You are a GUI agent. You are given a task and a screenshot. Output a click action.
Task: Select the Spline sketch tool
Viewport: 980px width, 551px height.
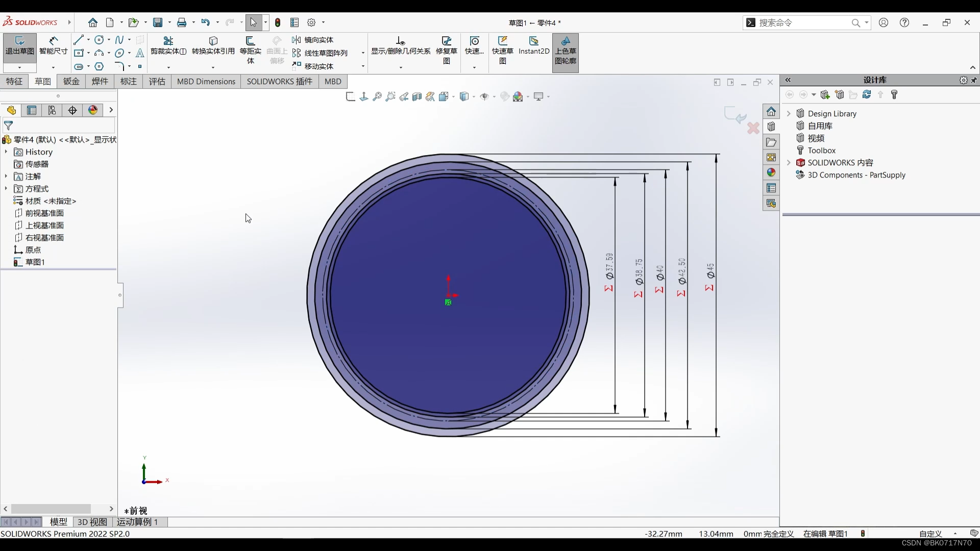(119, 40)
